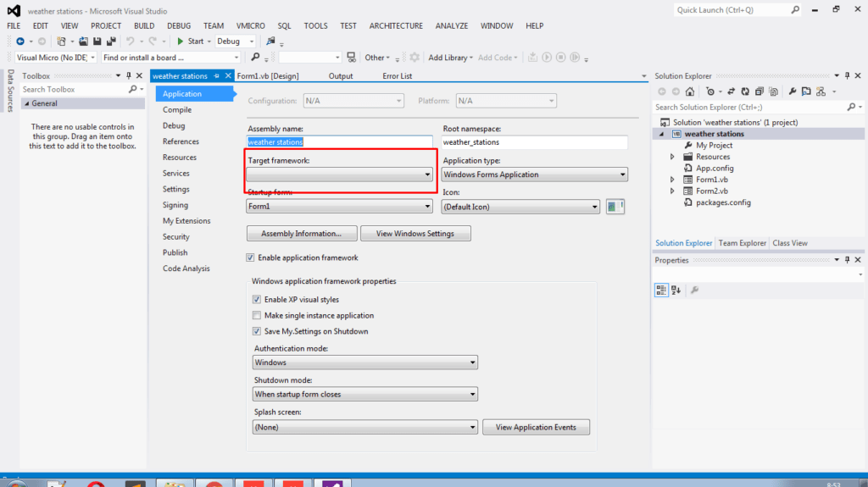Check Make single instance application
This screenshot has height=487, width=868.
[x=257, y=315]
